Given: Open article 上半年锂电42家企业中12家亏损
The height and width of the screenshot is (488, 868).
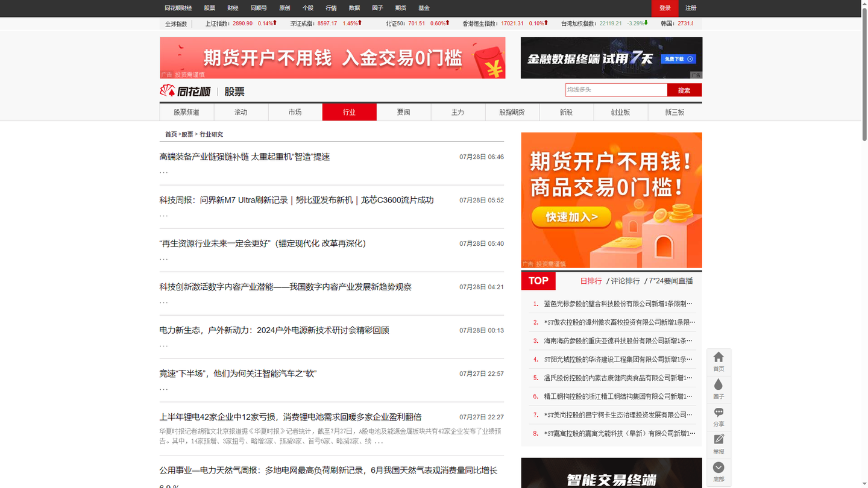Looking at the screenshot, I should pos(291,417).
